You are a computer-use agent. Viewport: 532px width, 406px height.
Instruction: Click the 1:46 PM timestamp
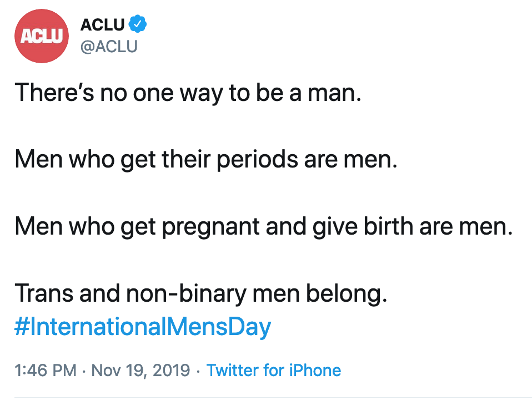click(x=46, y=370)
